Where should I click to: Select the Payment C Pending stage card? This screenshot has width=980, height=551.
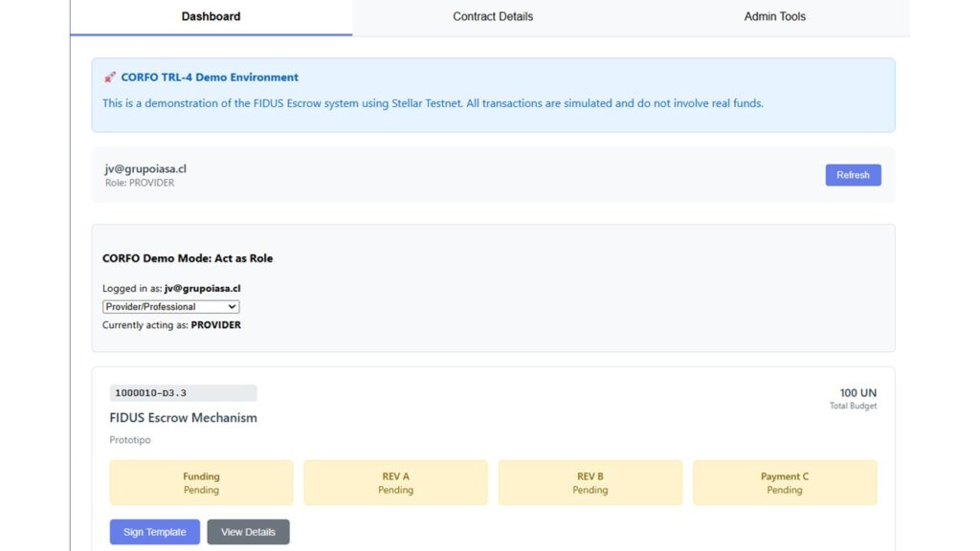785,483
